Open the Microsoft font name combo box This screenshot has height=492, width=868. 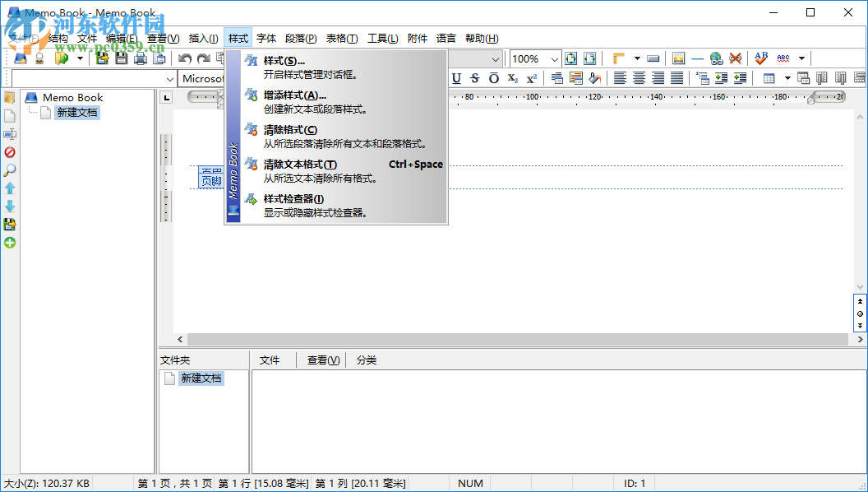201,79
